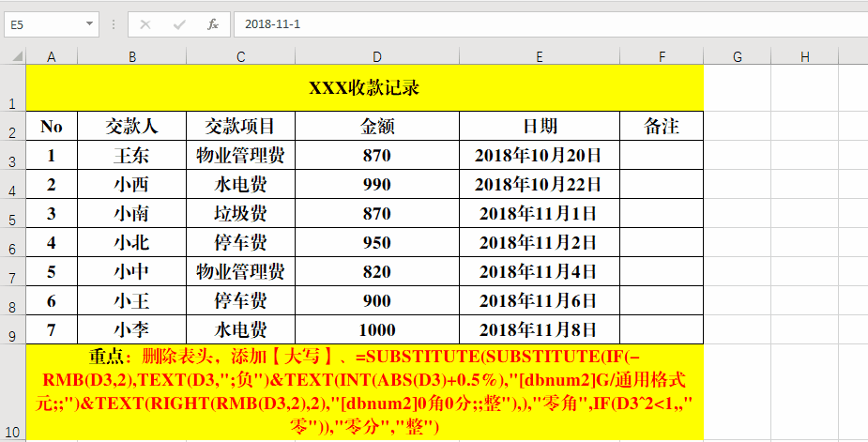
Task: Select row 2 header
Action: 13,126
